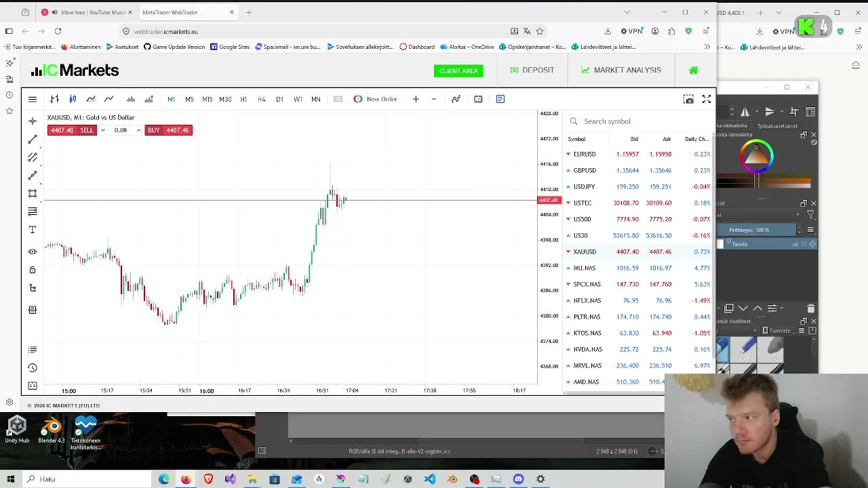Toggle the lock drawings padlock icon
This screenshot has width=868, height=488.
[x=33, y=270]
